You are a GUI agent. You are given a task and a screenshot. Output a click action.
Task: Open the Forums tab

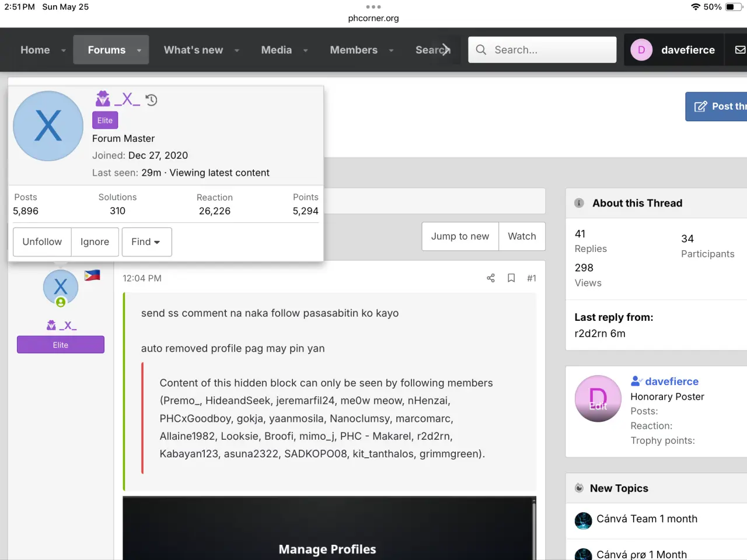coord(107,50)
